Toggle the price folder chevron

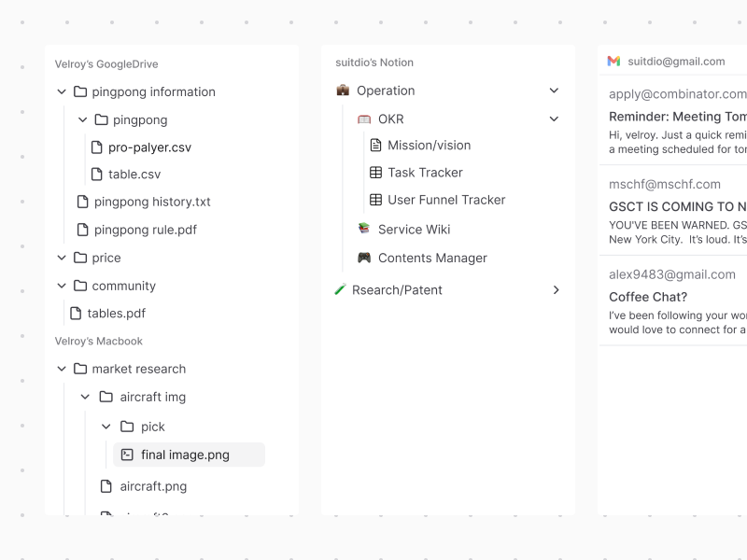[62, 258]
